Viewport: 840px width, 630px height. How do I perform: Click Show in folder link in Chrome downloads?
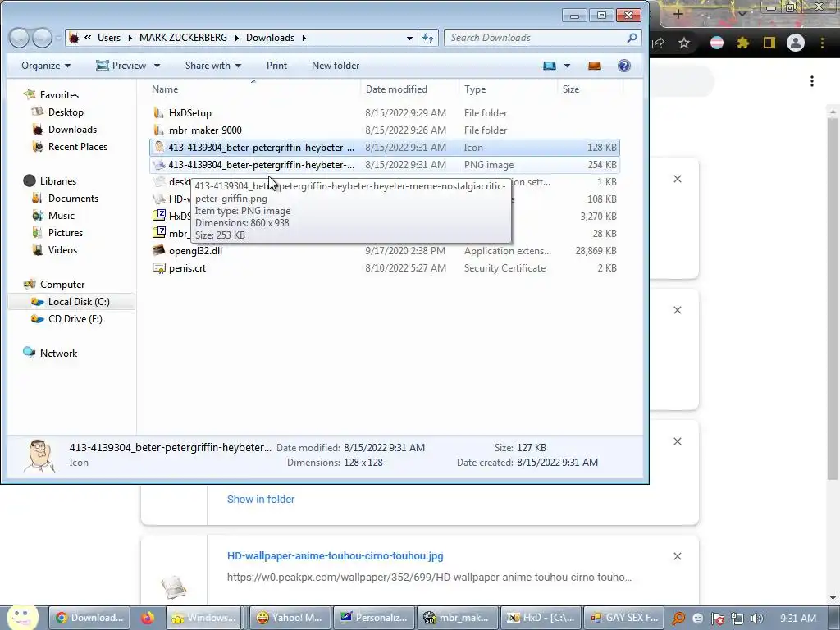(260, 499)
